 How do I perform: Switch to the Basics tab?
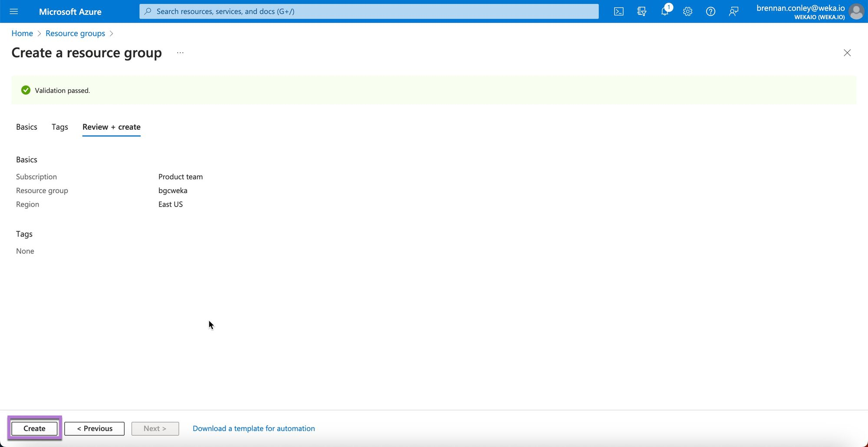(x=26, y=127)
